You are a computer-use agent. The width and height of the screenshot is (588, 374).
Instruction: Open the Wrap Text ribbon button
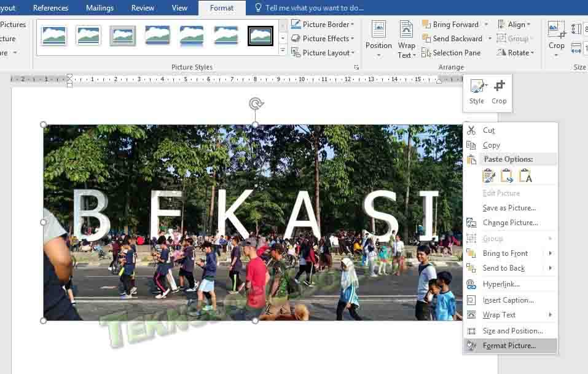click(406, 39)
